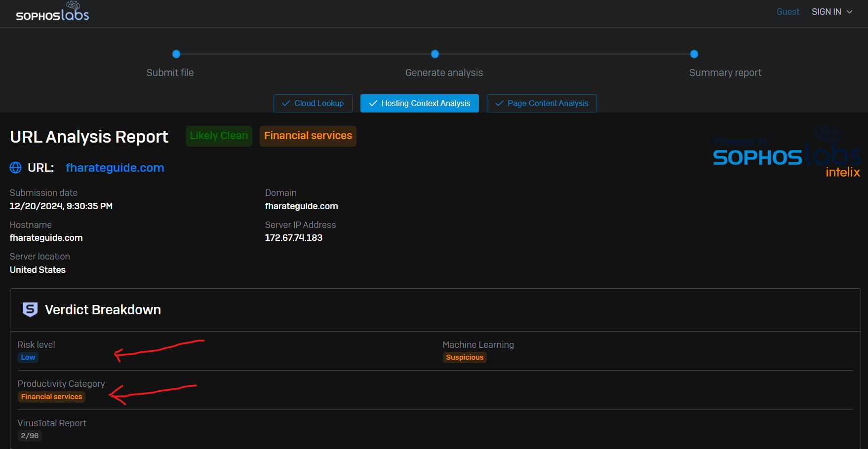The image size is (868, 449).
Task: Select the United States server location
Action: [x=38, y=270]
